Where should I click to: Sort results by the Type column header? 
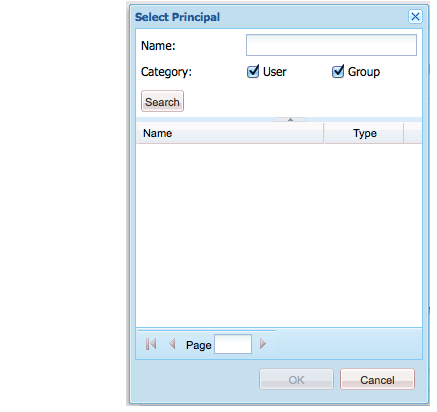(364, 133)
